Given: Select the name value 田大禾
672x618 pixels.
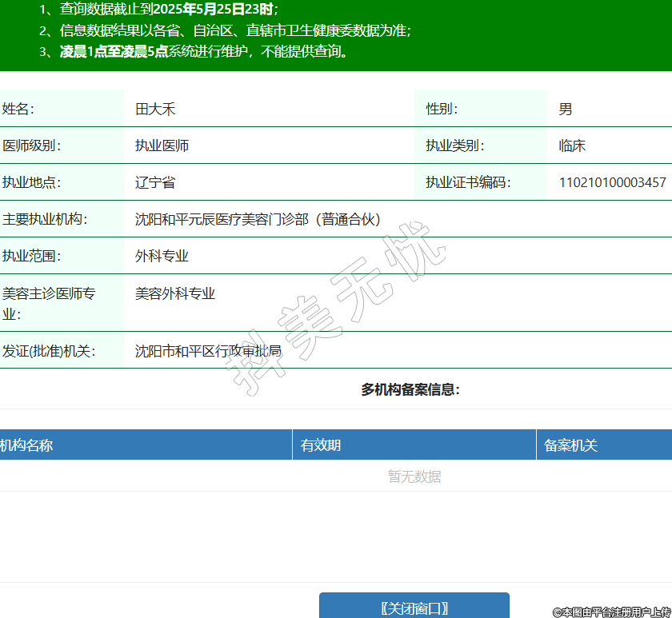Looking at the screenshot, I should click(x=155, y=109).
